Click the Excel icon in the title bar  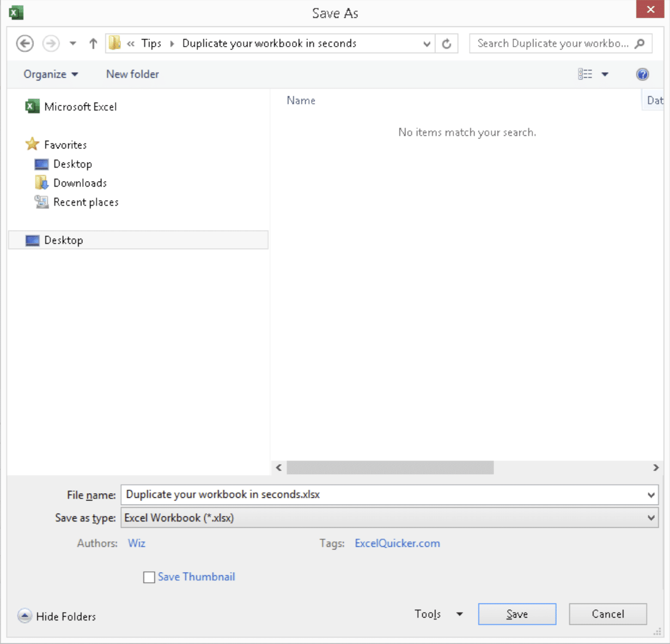(16, 11)
